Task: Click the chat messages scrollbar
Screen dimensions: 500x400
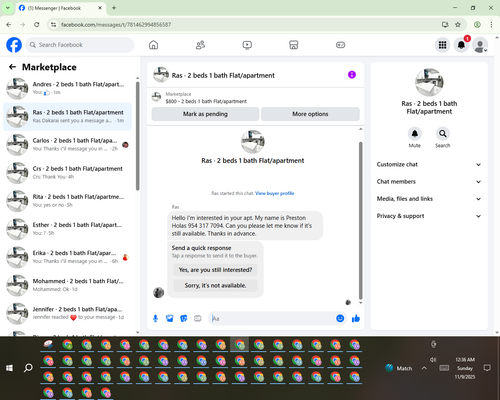Action: tap(360, 220)
